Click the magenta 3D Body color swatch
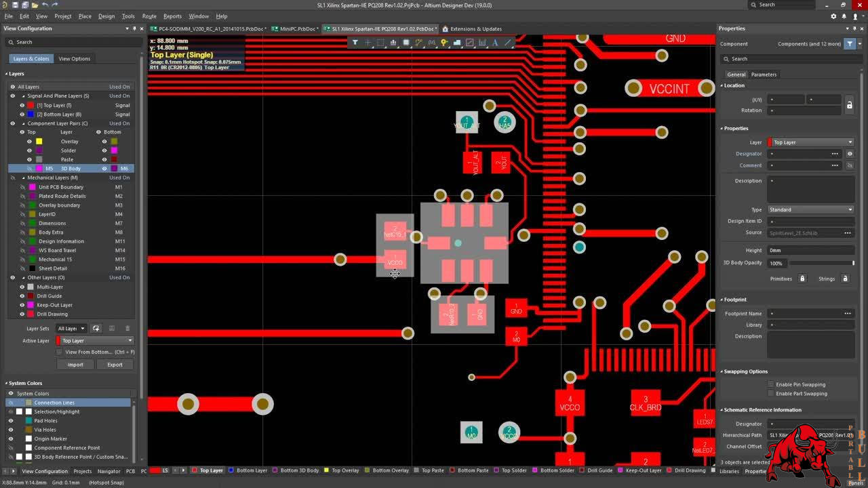Viewport: 868px width, 488px height. click(39, 168)
